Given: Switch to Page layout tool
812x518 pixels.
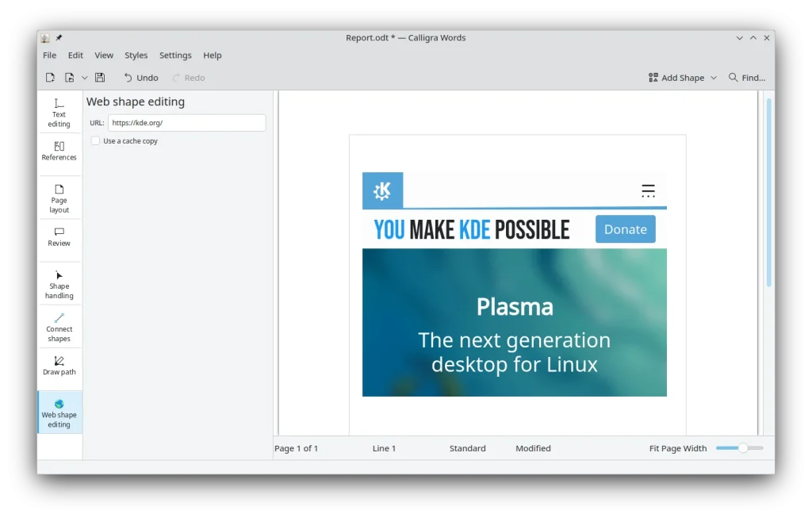Looking at the screenshot, I should (59, 199).
